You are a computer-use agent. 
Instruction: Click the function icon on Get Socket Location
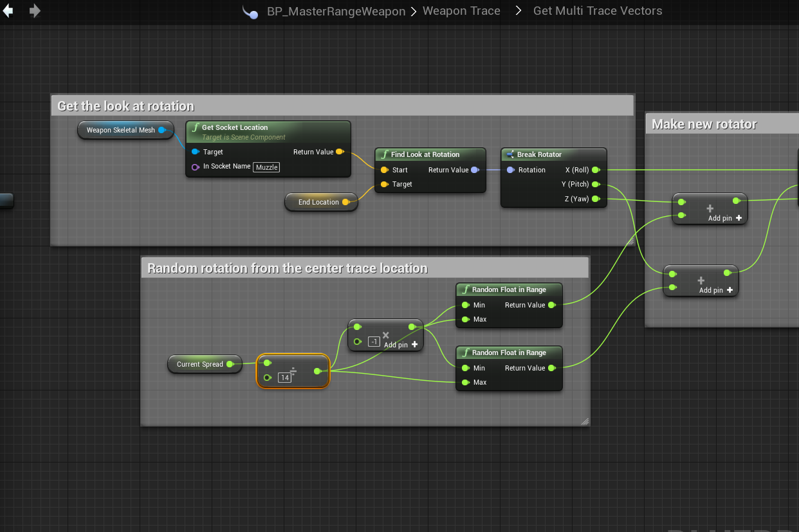[x=196, y=127]
